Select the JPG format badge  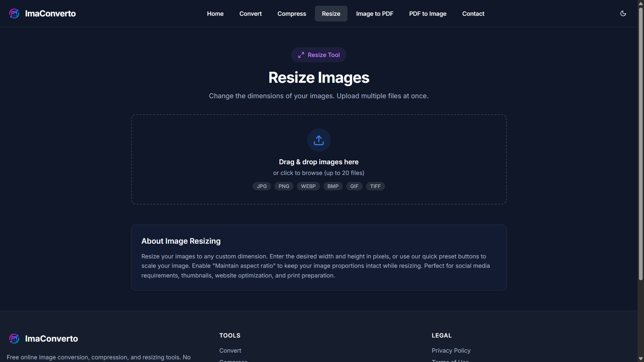(262, 186)
